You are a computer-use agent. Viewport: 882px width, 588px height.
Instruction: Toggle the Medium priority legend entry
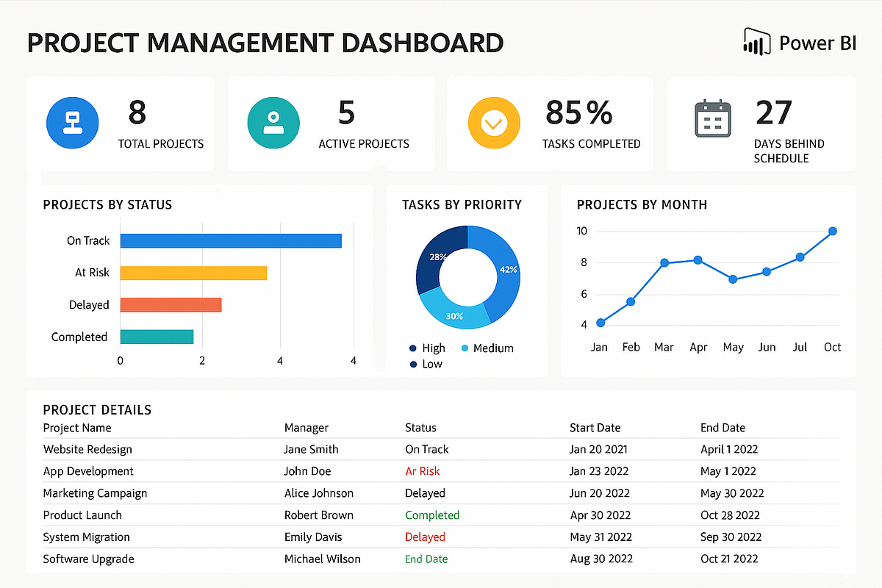click(x=487, y=348)
